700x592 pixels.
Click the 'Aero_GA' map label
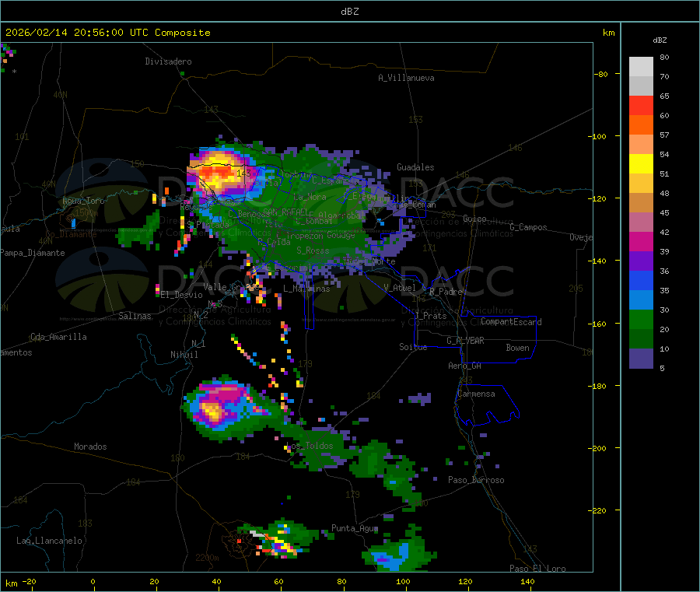click(x=465, y=366)
